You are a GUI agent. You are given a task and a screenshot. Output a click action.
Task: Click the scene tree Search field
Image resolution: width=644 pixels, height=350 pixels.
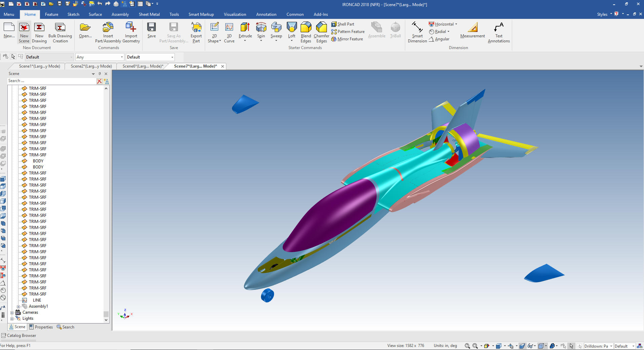[51, 81]
